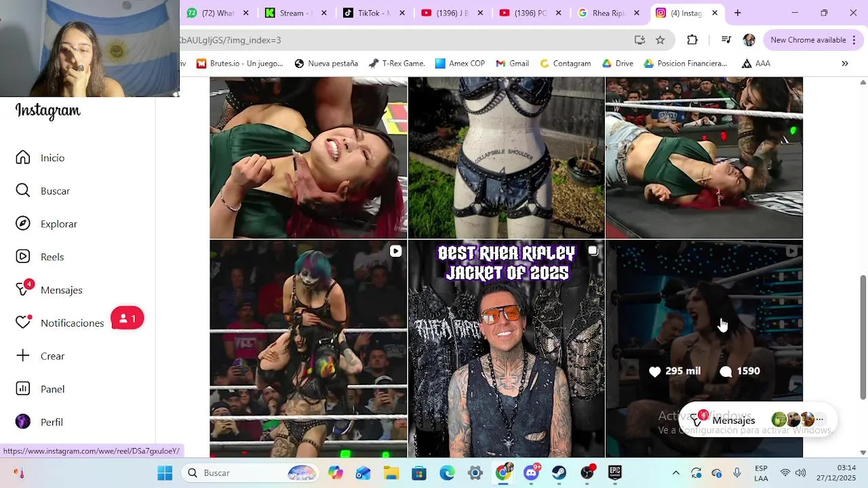Switch to the Stream Kick tab
This screenshot has width=868, height=488.
tap(296, 13)
